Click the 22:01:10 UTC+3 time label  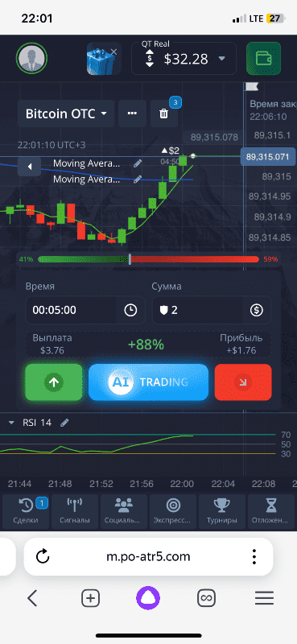click(52, 145)
